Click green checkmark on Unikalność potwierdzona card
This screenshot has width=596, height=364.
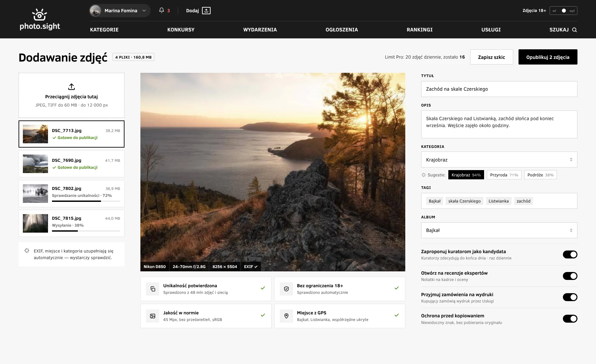click(263, 288)
